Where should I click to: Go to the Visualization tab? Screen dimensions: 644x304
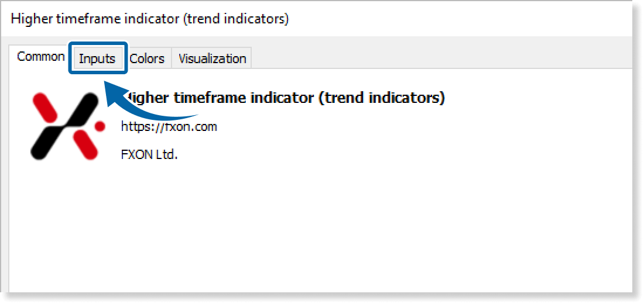pyautogui.click(x=212, y=58)
